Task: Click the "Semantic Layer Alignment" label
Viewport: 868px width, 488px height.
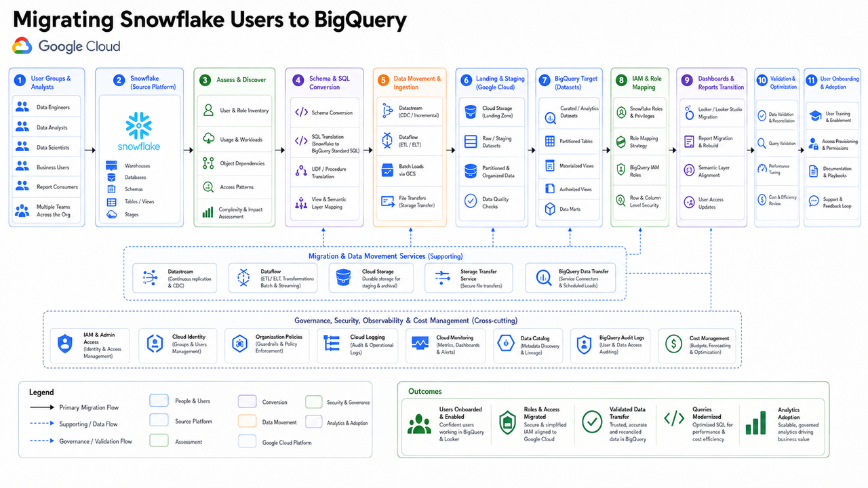Action: (x=714, y=171)
